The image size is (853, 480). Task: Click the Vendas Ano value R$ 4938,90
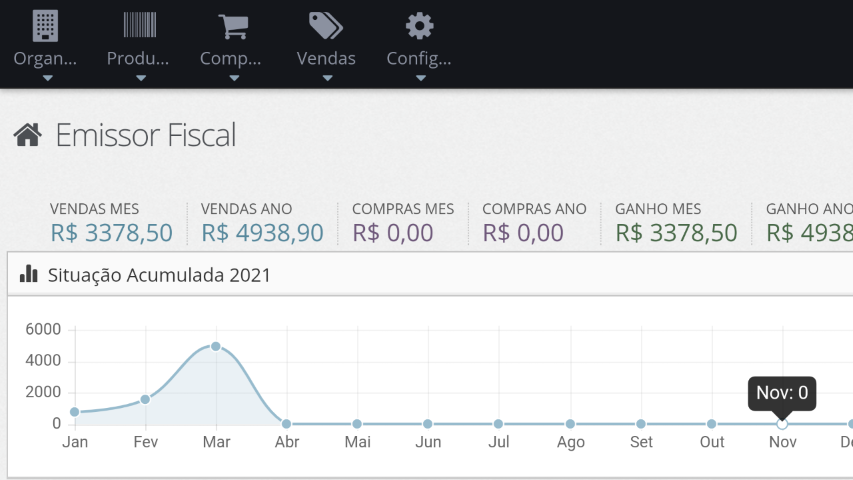(262, 233)
